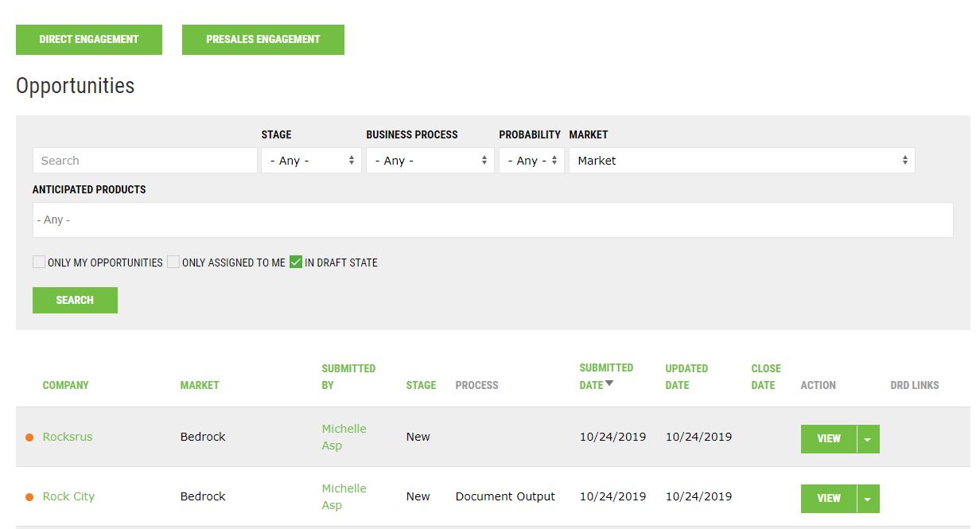Enable Only Assigned To Me filter

click(173, 262)
